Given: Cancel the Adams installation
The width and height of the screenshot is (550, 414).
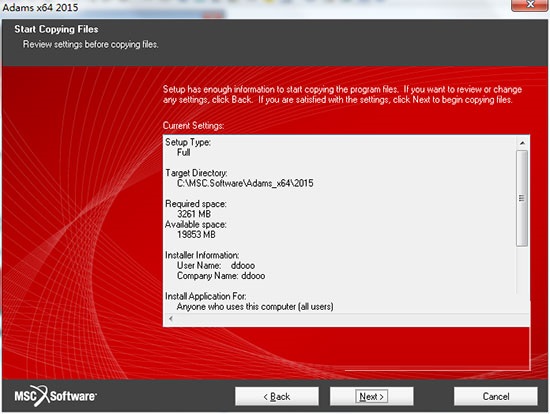Looking at the screenshot, I should (x=496, y=396).
